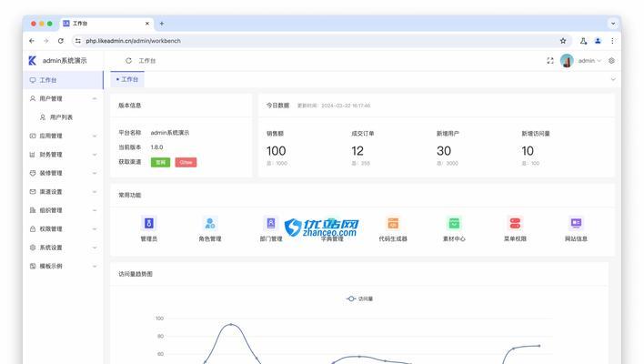The height and width of the screenshot is (364, 644).
Task: Click the 工作台 breadcrumb text
Action: (147, 60)
